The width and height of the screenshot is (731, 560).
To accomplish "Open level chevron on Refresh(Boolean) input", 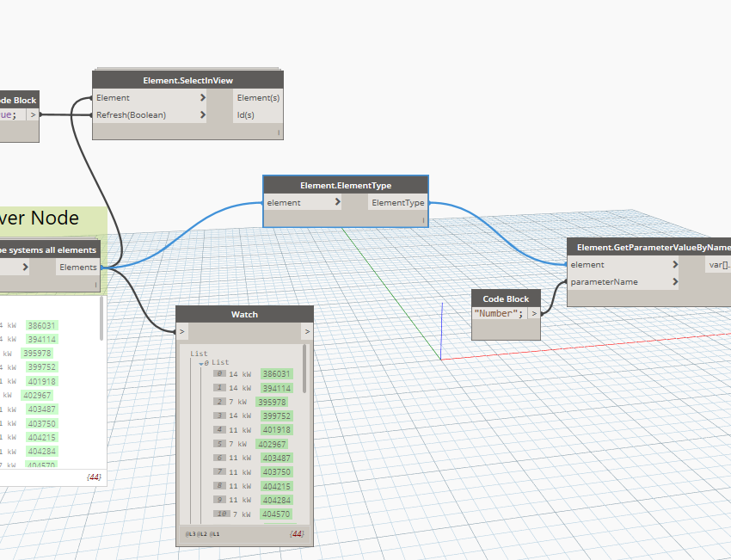I will [x=203, y=114].
